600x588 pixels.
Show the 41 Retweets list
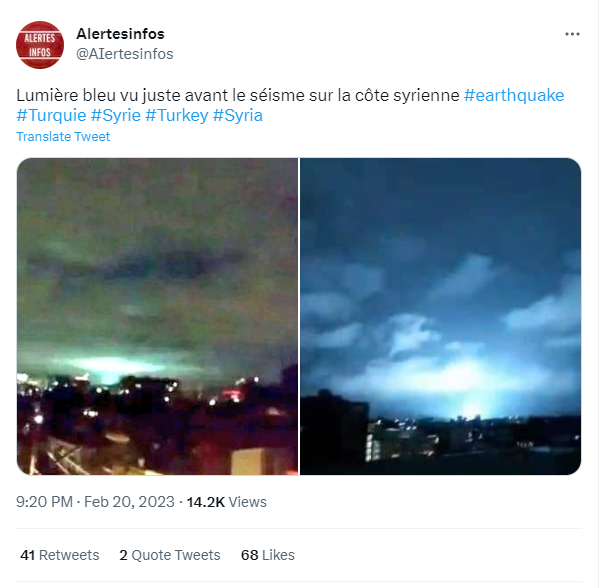click(x=59, y=555)
